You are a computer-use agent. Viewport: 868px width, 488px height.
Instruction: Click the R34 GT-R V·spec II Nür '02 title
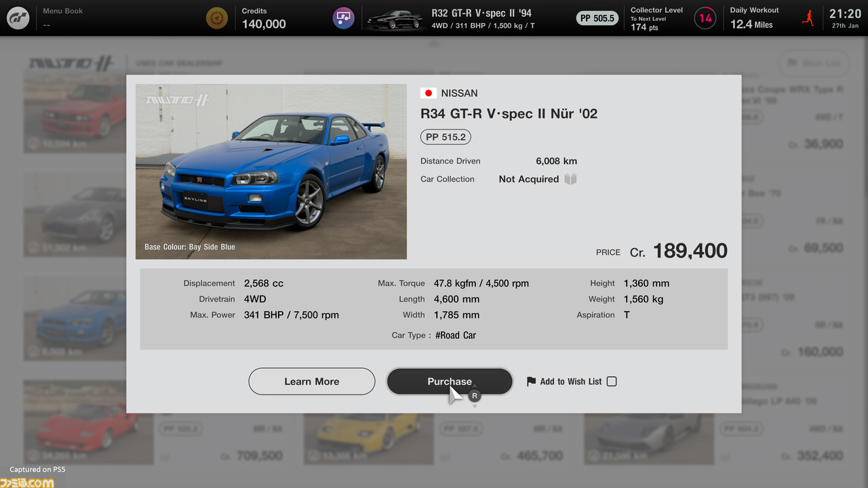point(509,114)
